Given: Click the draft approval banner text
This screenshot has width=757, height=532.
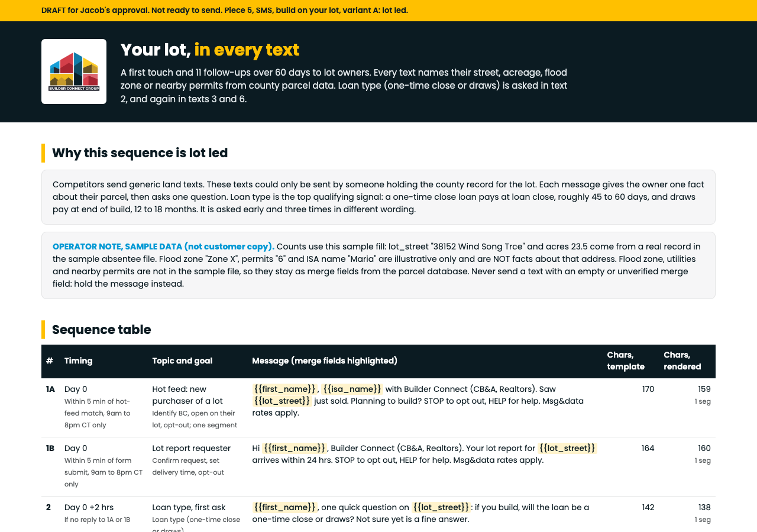Looking at the screenshot, I should tap(225, 10).
